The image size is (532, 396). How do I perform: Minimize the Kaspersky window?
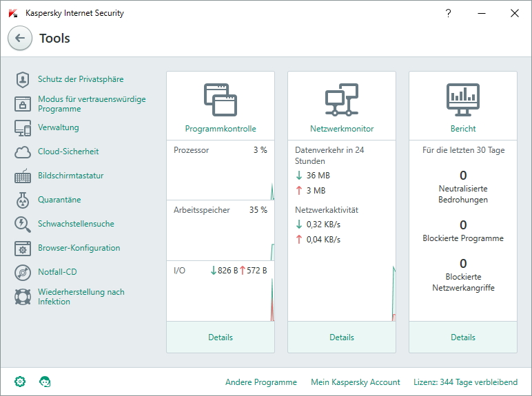pyautogui.click(x=482, y=13)
